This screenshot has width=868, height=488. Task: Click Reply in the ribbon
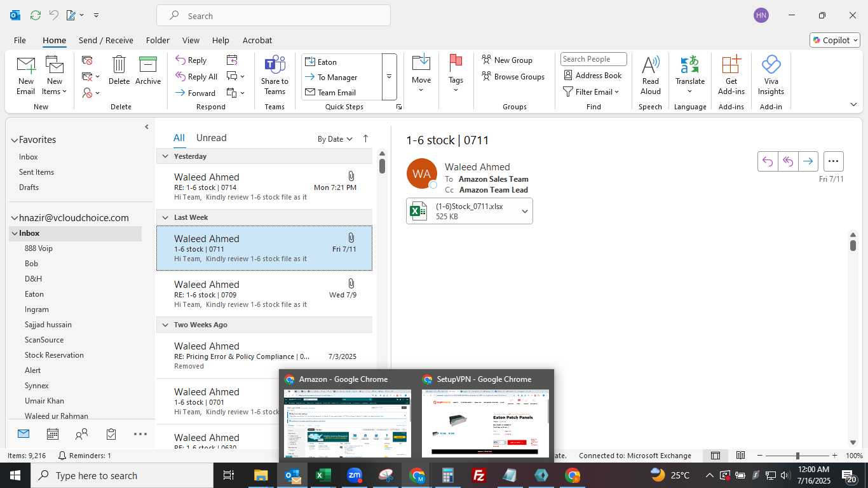coord(191,60)
